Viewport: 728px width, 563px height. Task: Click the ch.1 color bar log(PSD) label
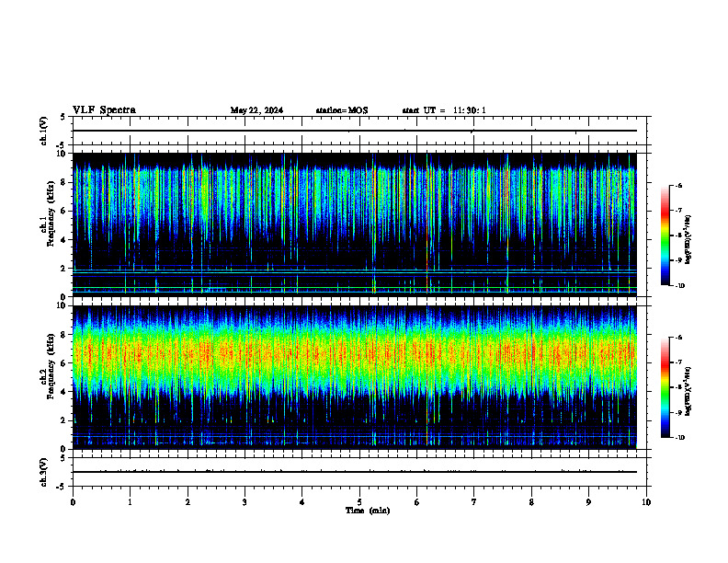pos(688,239)
